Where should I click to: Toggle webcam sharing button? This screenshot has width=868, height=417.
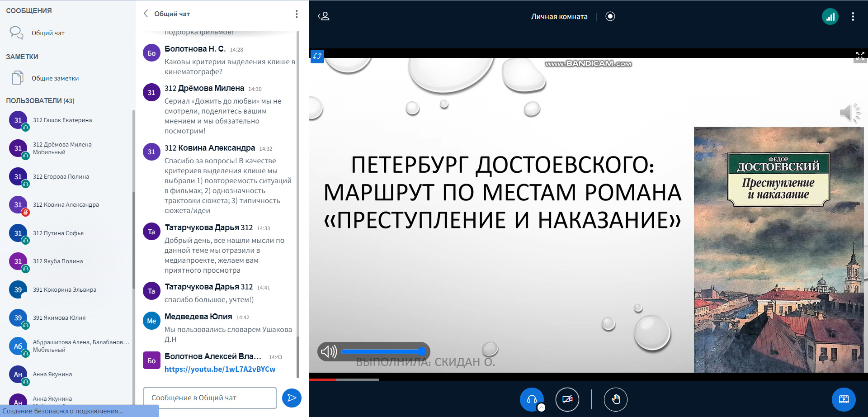567,399
